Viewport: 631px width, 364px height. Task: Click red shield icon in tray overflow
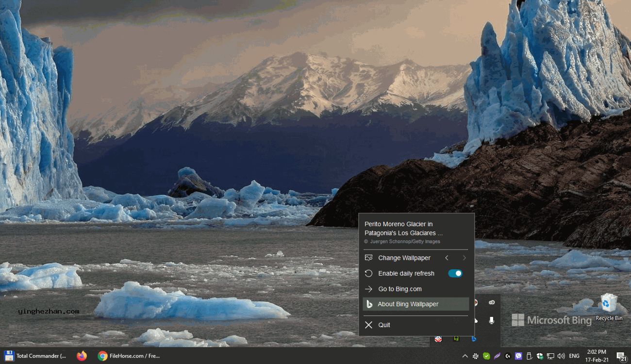click(438, 339)
